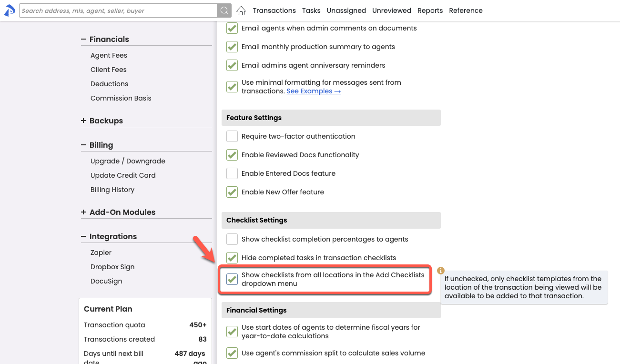Open the Zapier integration page
The height and width of the screenshot is (364, 620).
101,253
